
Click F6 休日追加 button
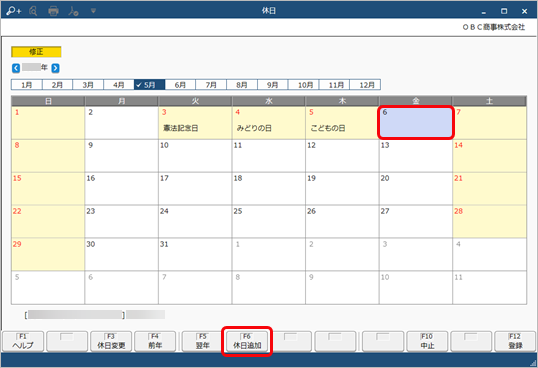coord(247,341)
